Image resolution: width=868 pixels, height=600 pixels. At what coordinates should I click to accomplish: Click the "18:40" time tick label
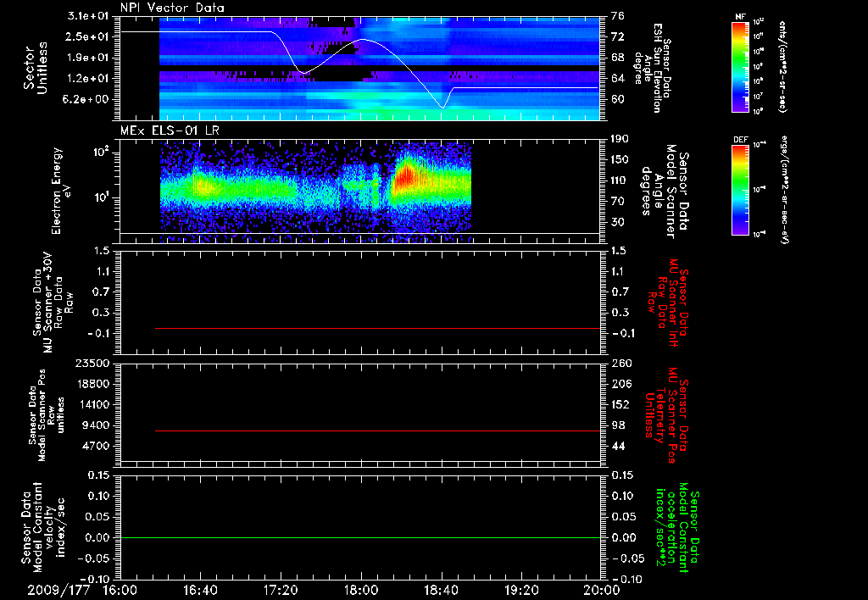441,591
